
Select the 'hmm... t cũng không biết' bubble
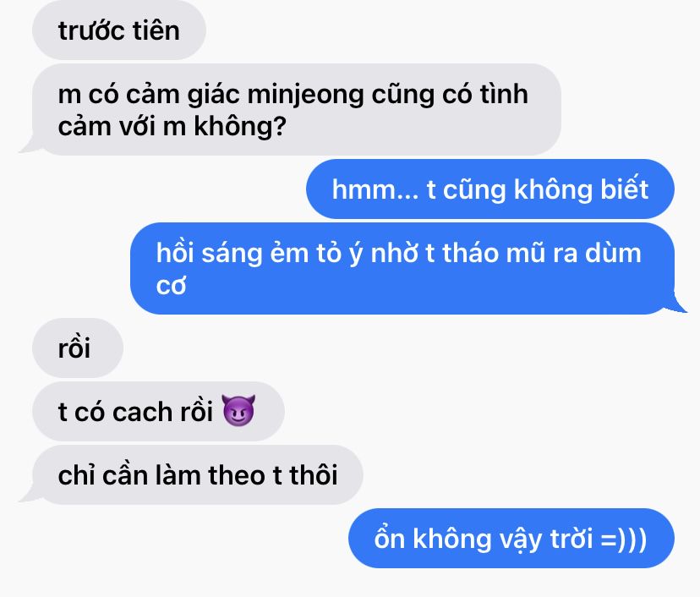pyautogui.click(x=490, y=189)
